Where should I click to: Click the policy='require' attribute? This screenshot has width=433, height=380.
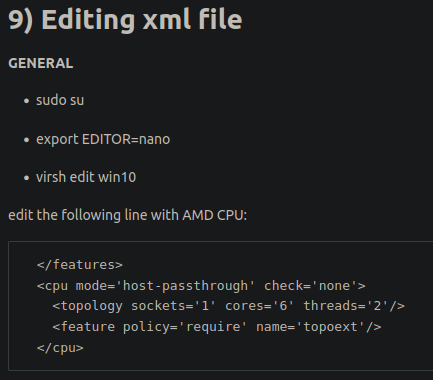(185, 327)
